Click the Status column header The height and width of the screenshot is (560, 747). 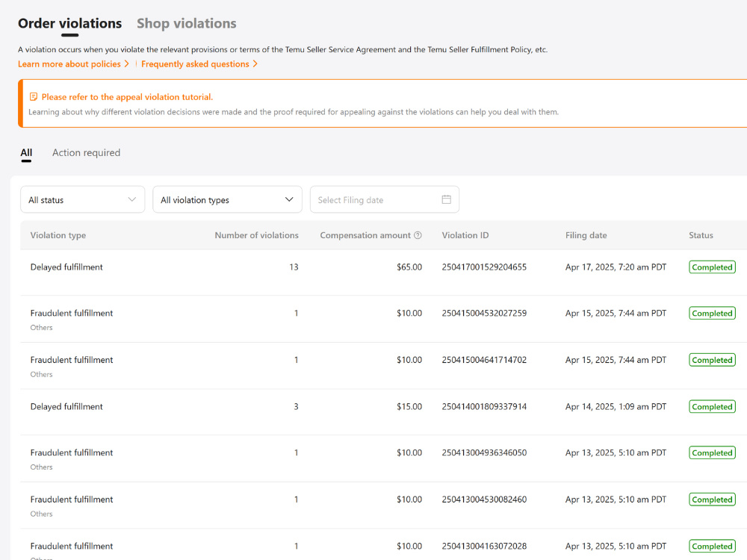pos(701,235)
